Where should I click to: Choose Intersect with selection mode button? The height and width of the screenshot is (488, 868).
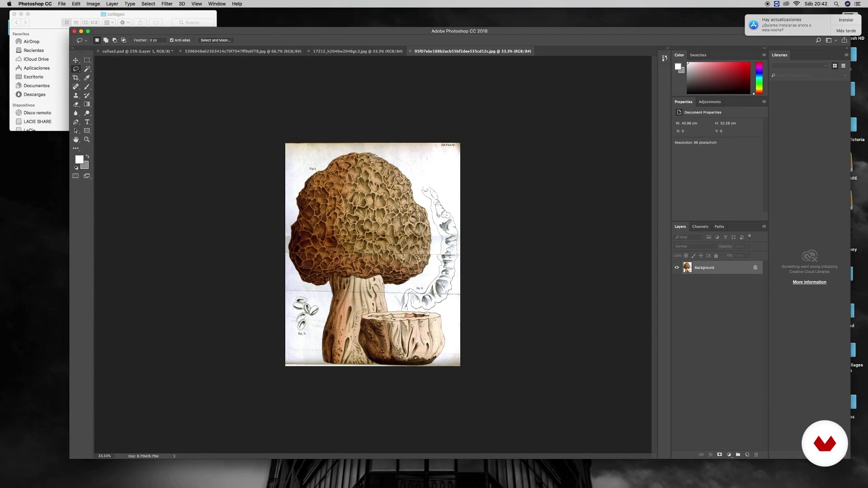(x=123, y=40)
